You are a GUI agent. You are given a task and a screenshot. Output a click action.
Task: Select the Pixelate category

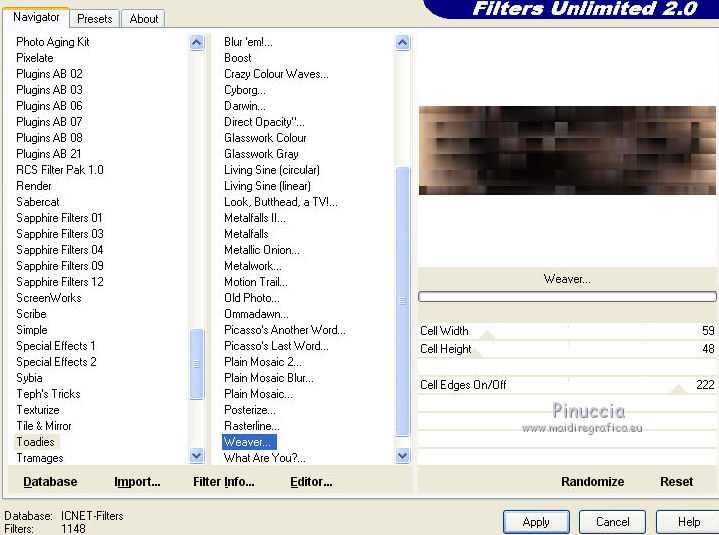[x=34, y=58]
